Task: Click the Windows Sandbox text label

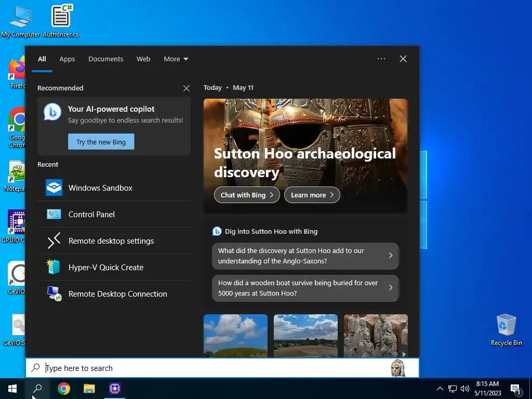Action: click(100, 188)
